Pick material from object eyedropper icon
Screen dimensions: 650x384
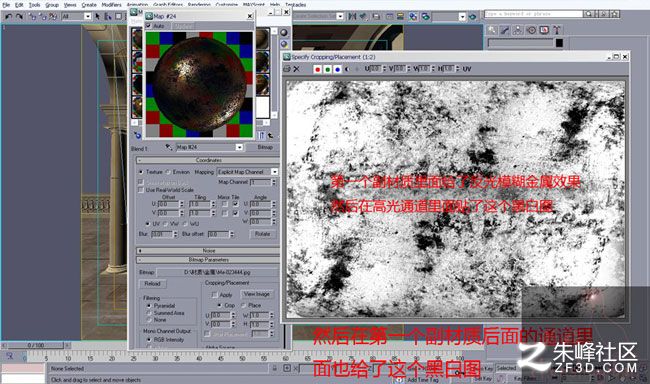[x=168, y=147]
